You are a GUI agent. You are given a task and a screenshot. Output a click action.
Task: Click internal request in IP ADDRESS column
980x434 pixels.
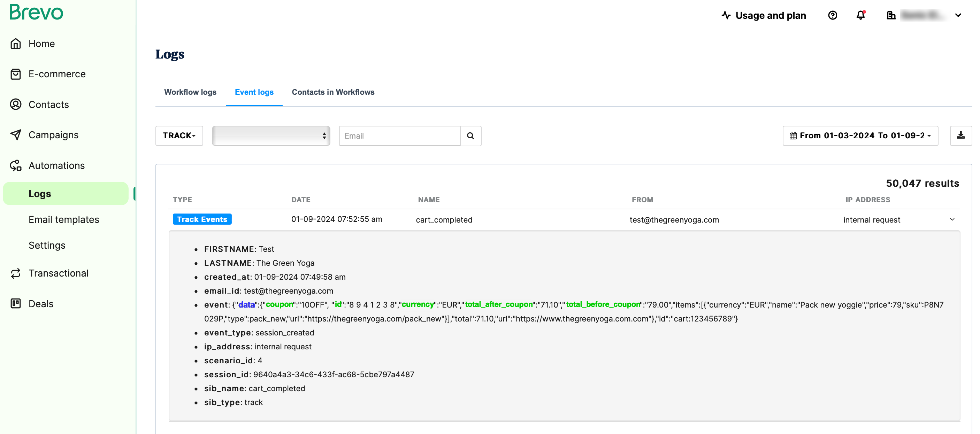(x=872, y=220)
